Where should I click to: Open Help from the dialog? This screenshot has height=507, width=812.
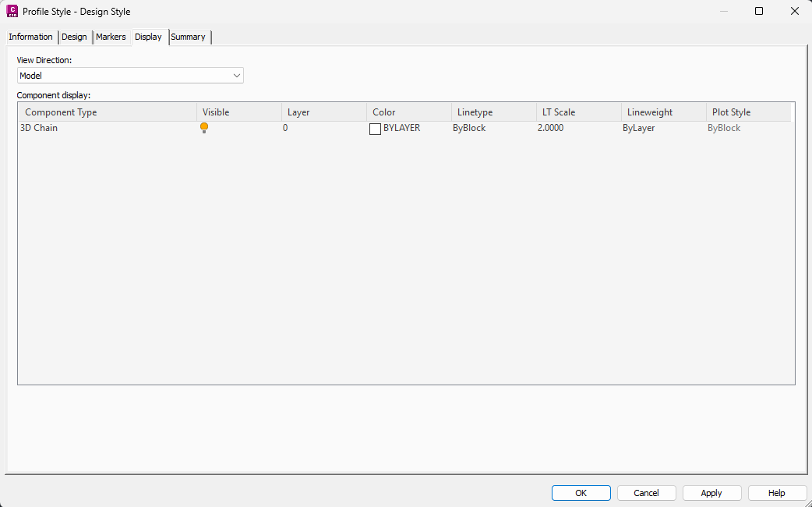point(777,492)
